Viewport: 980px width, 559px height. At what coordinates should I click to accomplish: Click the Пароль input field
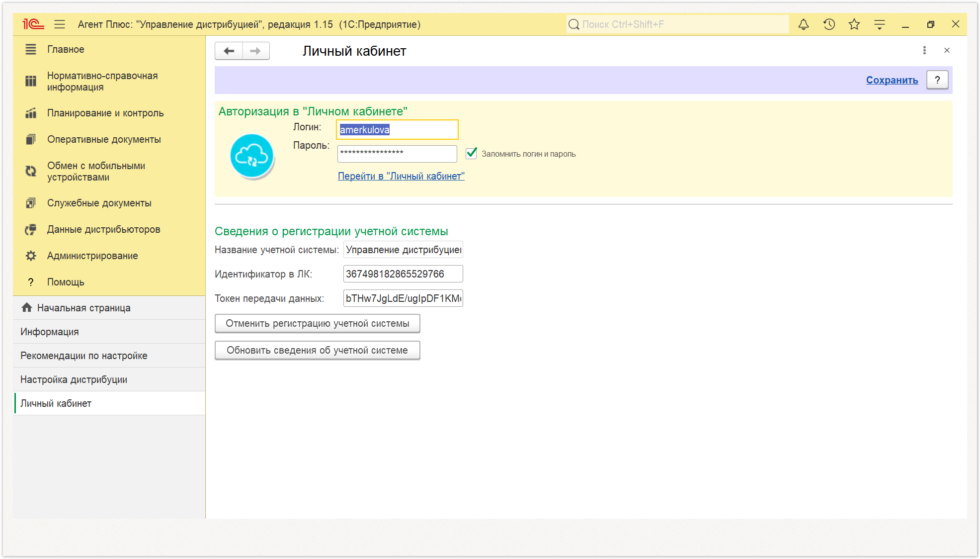click(397, 154)
